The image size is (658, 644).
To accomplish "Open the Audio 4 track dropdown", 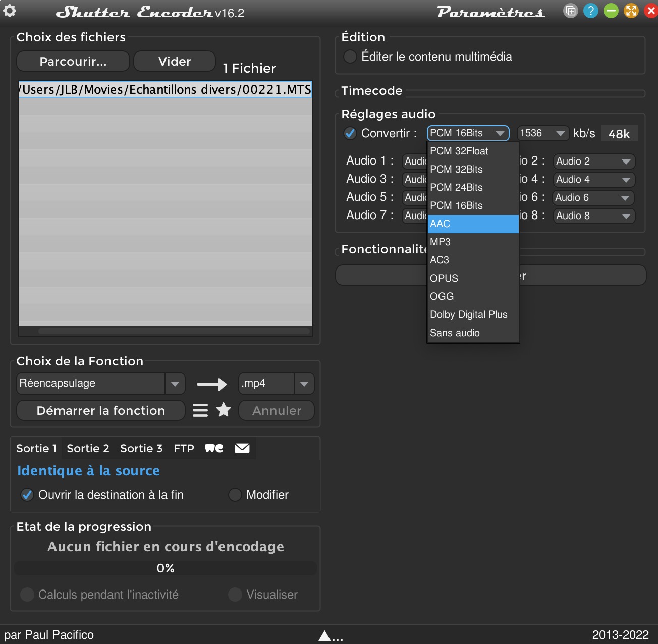I will 594,180.
